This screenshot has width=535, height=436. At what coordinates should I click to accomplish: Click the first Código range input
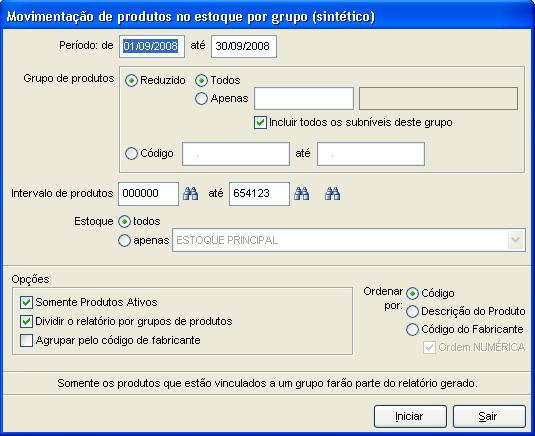pyautogui.click(x=236, y=154)
